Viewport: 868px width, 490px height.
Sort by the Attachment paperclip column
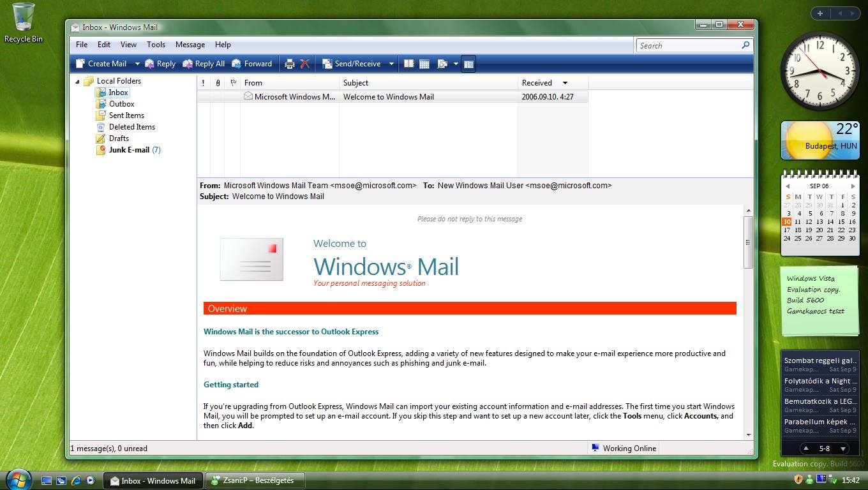218,83
